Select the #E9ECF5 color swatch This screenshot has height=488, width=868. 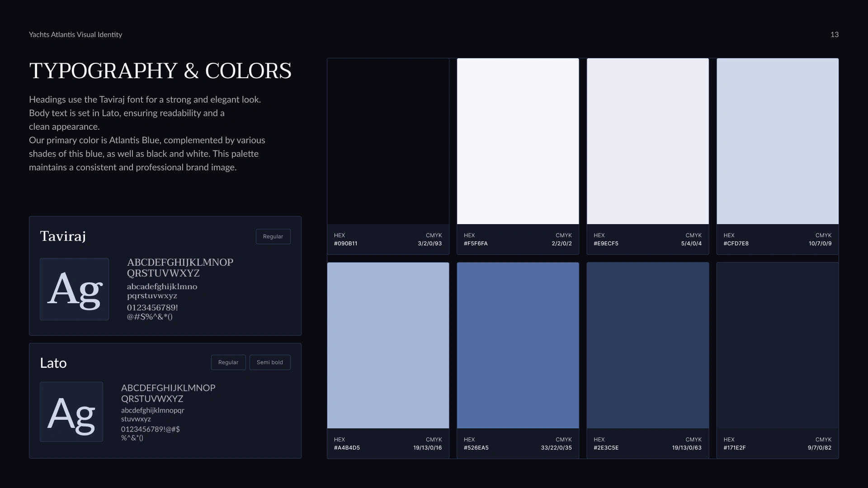[648, 141]
